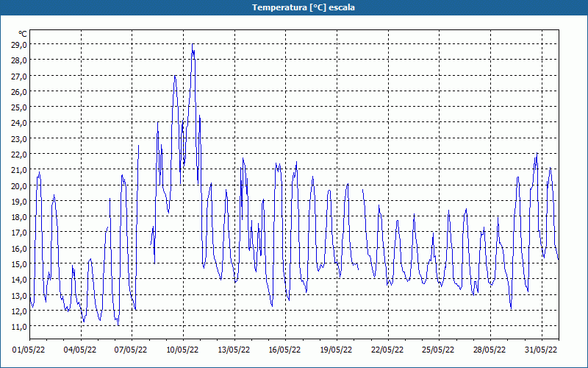Screen dimensions: 588x368
Task: Click the 10/05/22 date label
Action: coord(182,350)
